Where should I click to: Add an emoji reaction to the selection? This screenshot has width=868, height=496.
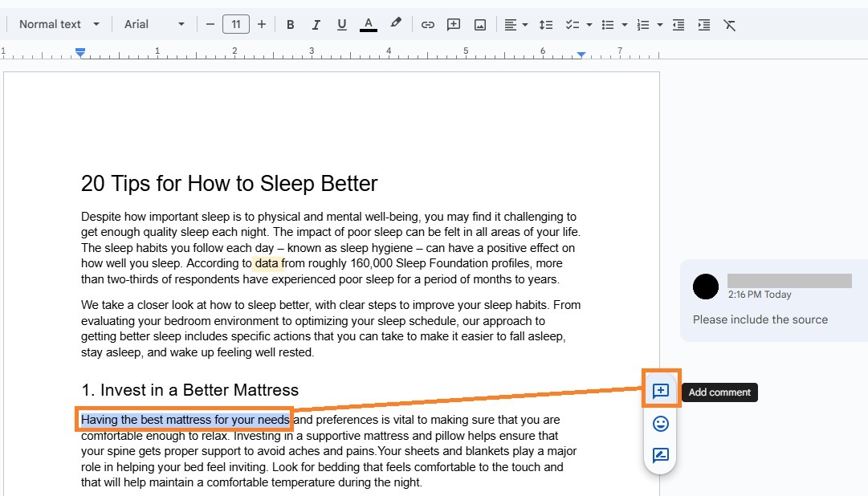tap(659, 423)
